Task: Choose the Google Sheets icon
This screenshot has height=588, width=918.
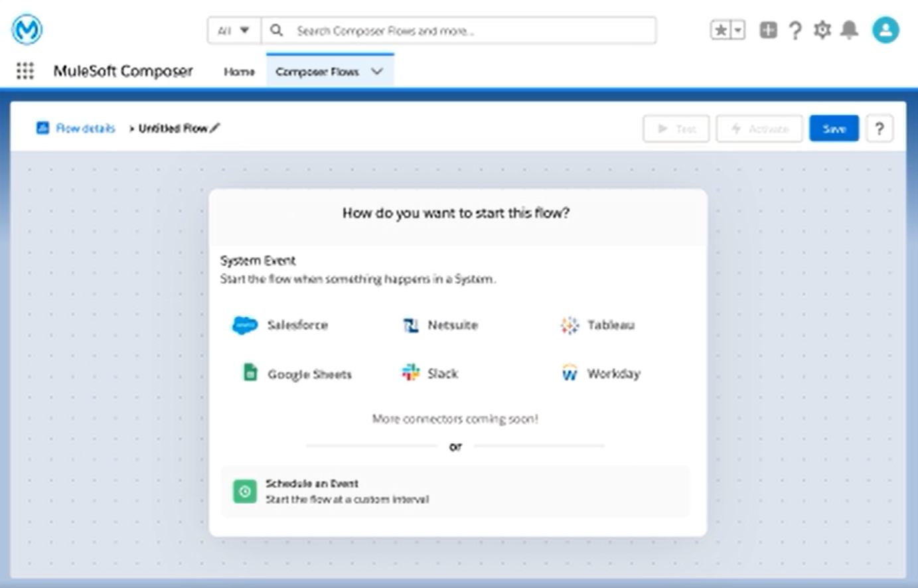Action: pyautogui.click(x=250, y=373)
